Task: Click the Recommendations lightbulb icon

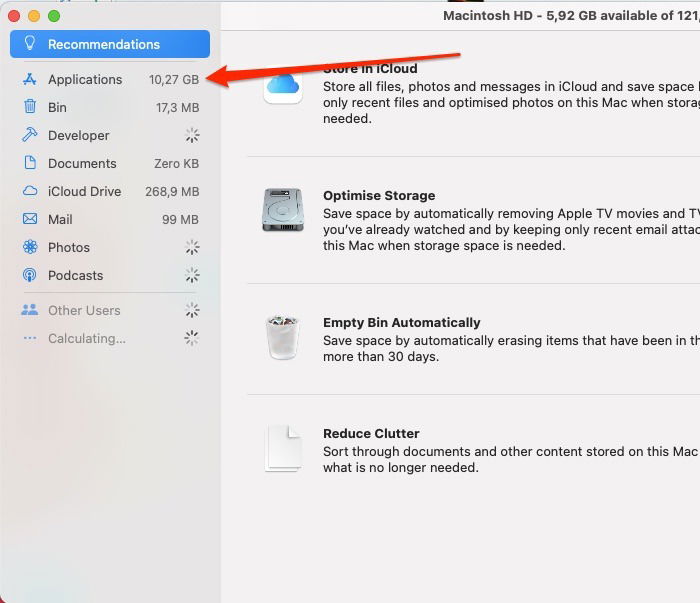Action: coord(29,44)
